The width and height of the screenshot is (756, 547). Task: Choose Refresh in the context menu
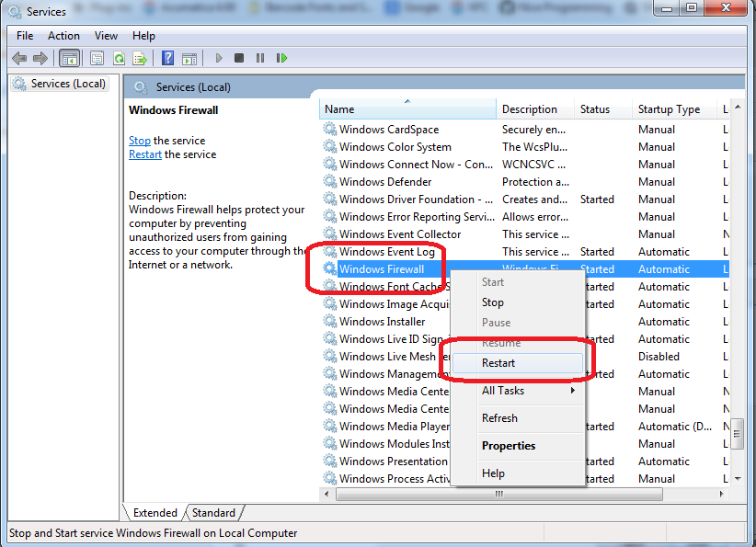[x=518, y=418]
